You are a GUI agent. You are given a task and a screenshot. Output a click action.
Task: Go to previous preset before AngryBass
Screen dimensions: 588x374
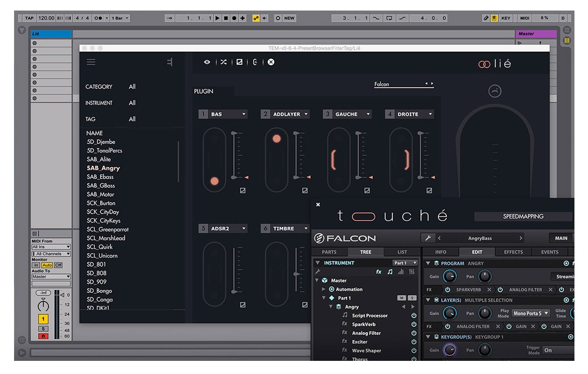click(x=439, y=238)
